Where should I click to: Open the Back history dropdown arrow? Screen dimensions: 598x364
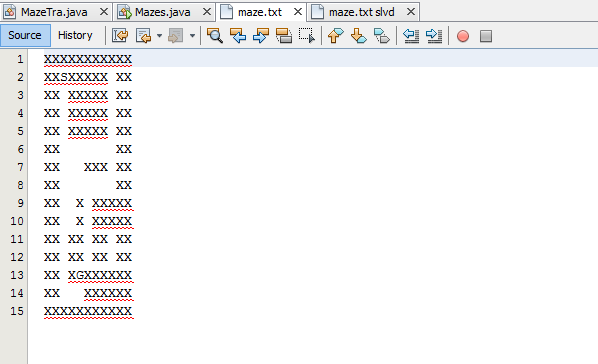point(159,36)
